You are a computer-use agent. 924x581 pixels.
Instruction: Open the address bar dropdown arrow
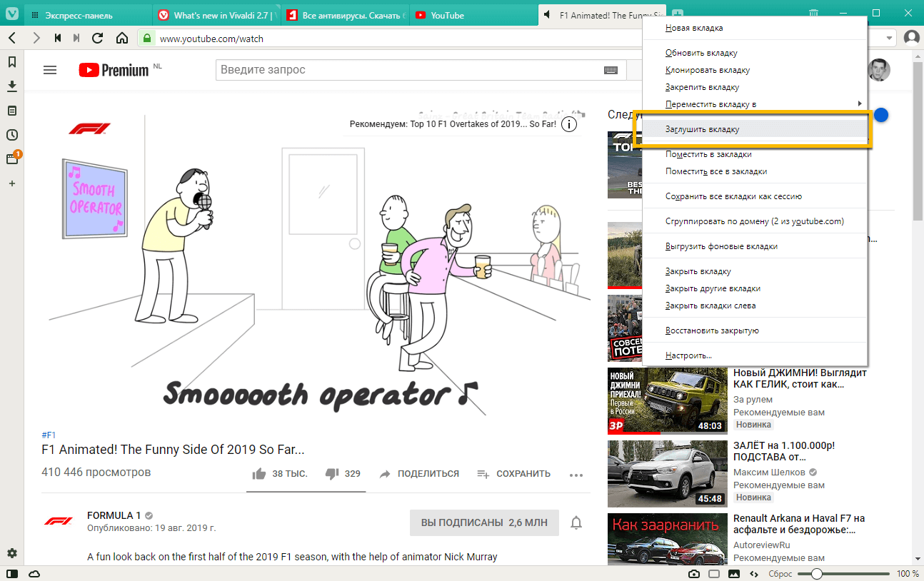coord(889,38)
